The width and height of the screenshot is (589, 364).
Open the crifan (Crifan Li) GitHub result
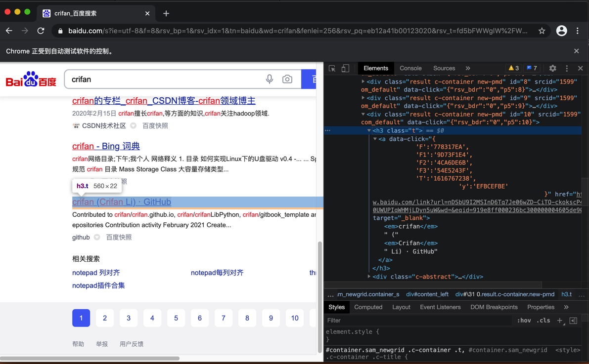(x=122, y=202)
